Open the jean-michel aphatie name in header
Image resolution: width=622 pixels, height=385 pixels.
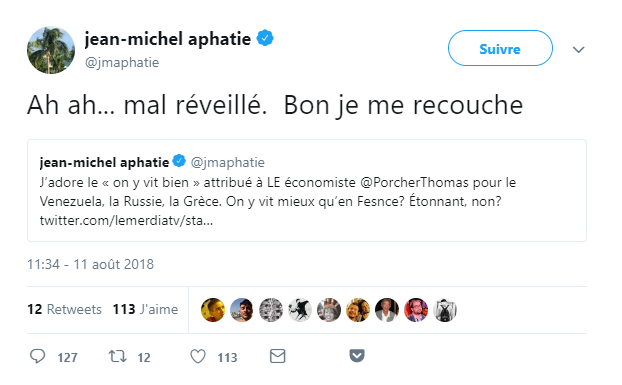click(168, 39)
